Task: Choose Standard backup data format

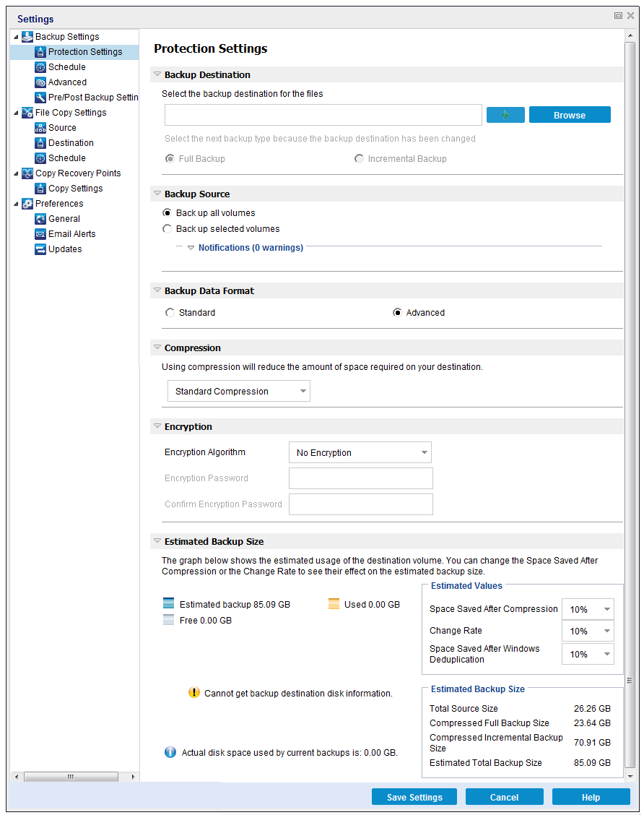Action: point(170,312)
